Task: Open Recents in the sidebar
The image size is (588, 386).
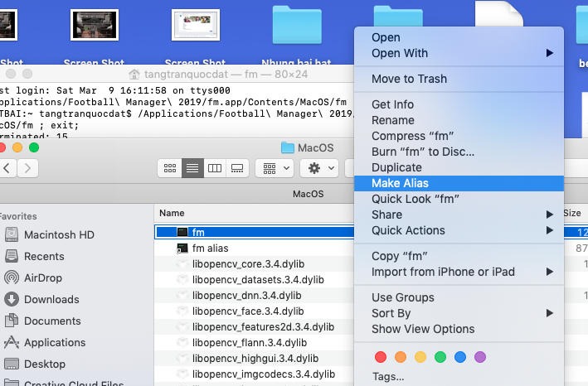Action: [x=44, y=256]
